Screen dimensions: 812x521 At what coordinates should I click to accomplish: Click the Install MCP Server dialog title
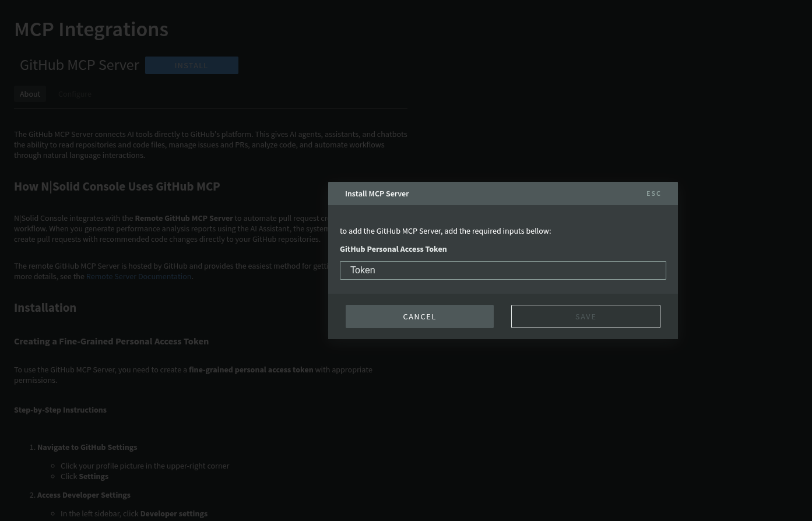click(x=377, y=193)
